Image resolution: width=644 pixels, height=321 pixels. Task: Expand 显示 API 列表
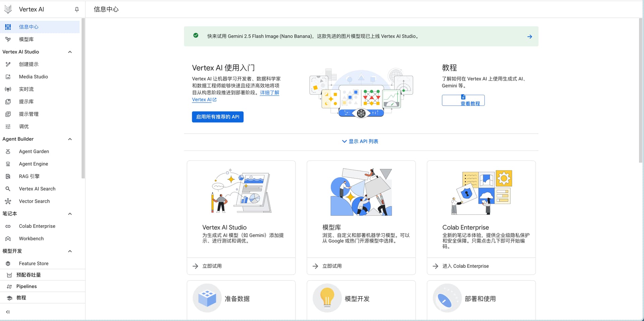click(x=360, y=141)
